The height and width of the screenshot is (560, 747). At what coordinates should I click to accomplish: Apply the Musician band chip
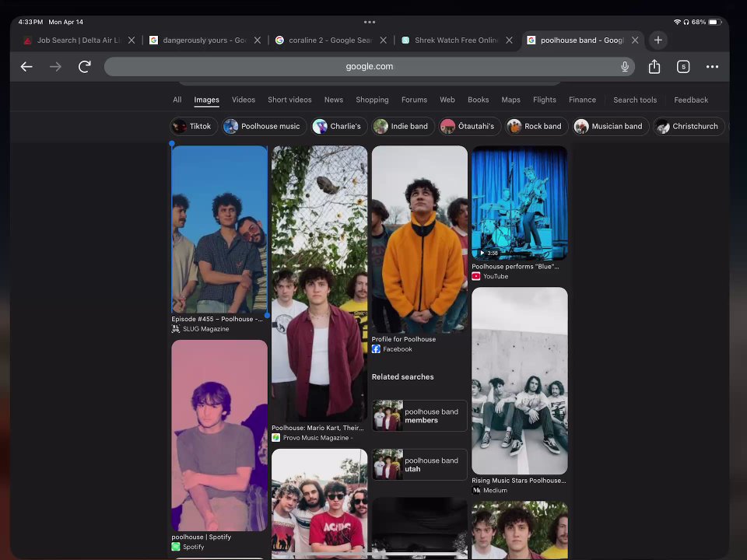click(x=610, y=126)
